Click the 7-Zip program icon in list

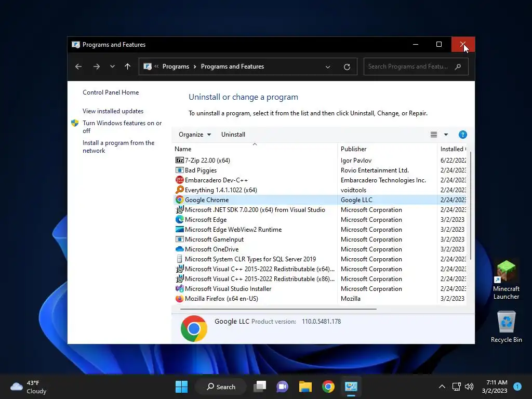tap(179, 160)
